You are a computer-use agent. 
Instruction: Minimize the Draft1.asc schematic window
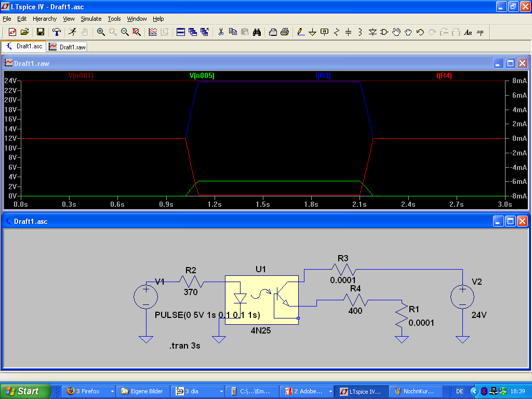tap(498, 221)
